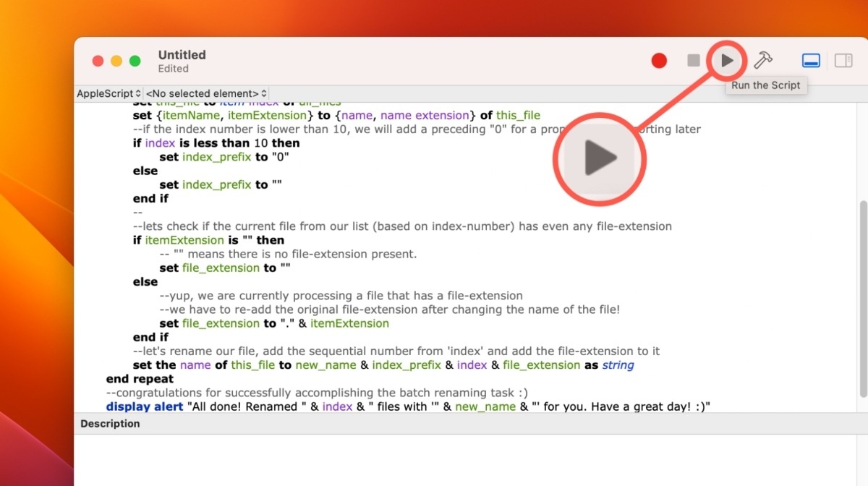The width and height of the screenshot is (868, 486).
Task: Compile the script using the hammer icon
Action: [x=763, y=61]
